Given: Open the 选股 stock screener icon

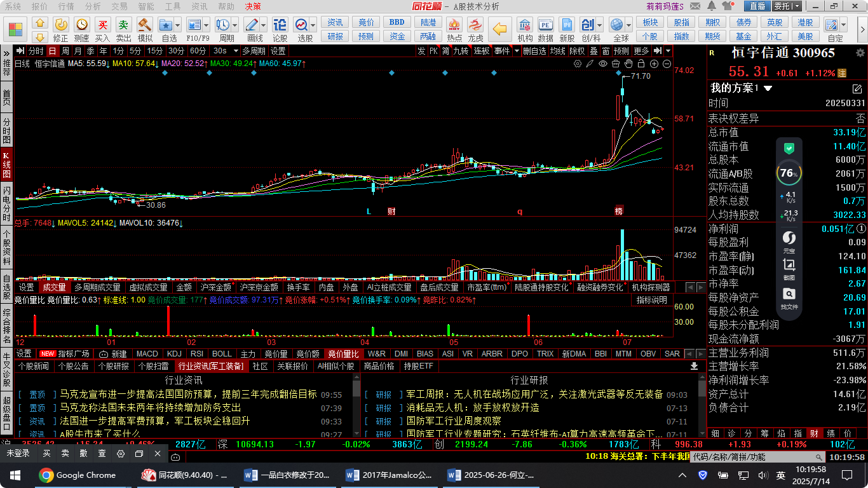Looking at the screenshot, I should (x=301, y=25).
